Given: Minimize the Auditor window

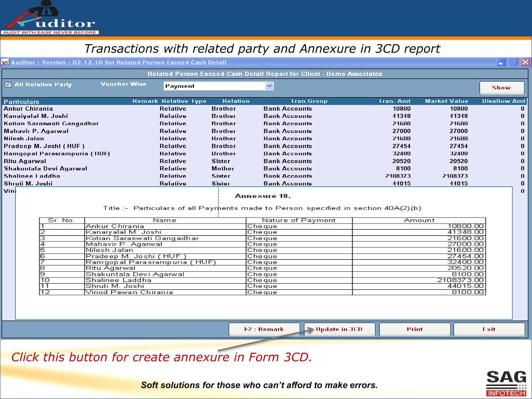Looking at the screenshot, I should pos(501,62).
